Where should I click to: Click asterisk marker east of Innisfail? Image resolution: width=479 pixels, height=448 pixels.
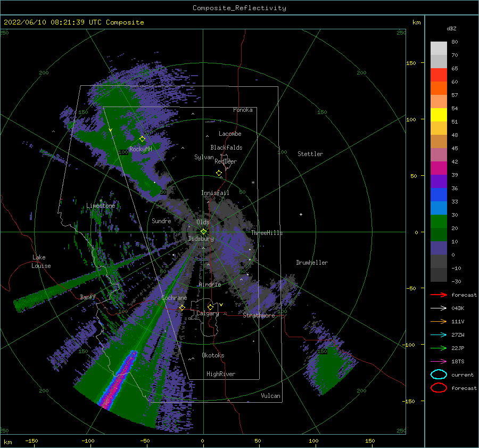(253, 183)
